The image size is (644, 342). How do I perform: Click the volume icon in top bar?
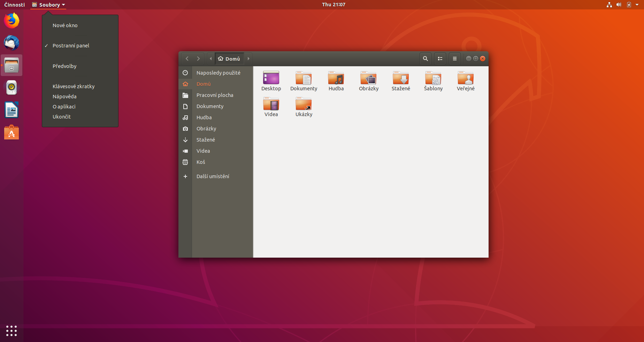pyautogui.click(x=619, y=5)
